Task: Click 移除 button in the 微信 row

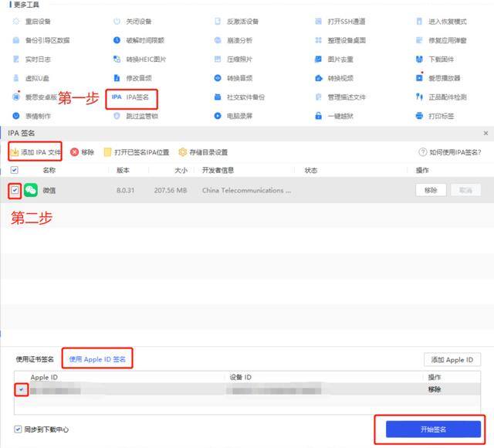Action: [x=431, y=190]
